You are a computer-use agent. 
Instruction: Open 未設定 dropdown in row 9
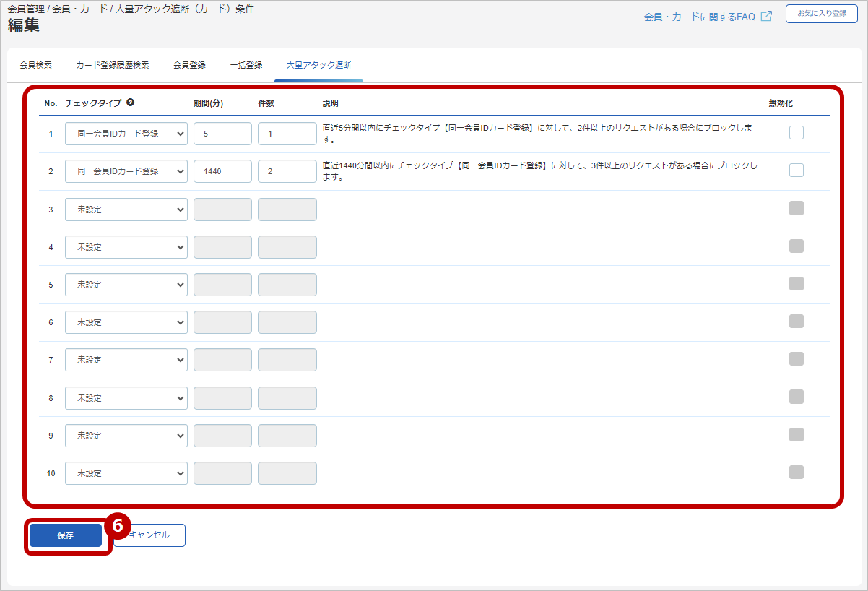click(126, 436)
